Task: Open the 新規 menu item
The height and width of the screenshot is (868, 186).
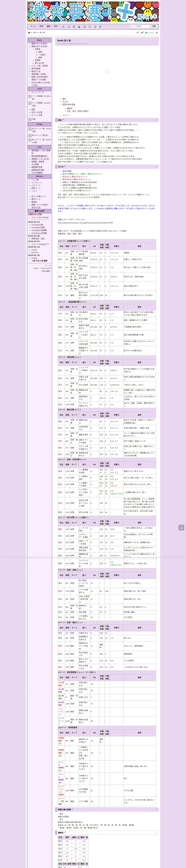Action: pyautogui.click(x=41, y=26)
